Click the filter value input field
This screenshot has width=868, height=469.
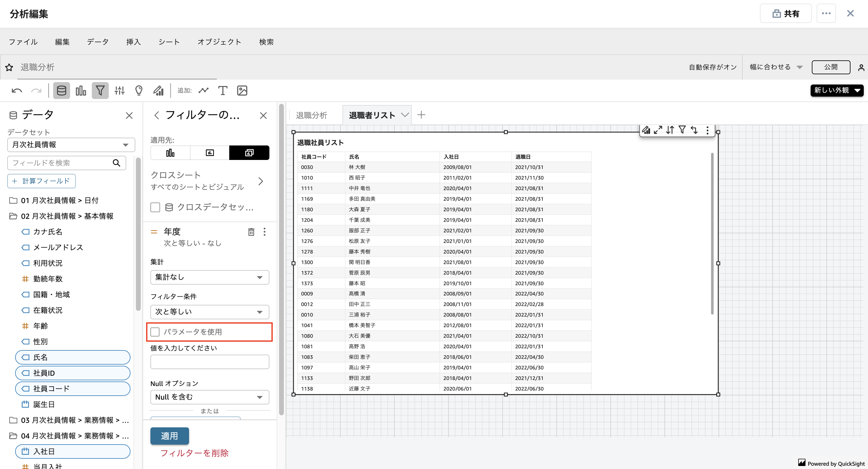coord(210,362)
